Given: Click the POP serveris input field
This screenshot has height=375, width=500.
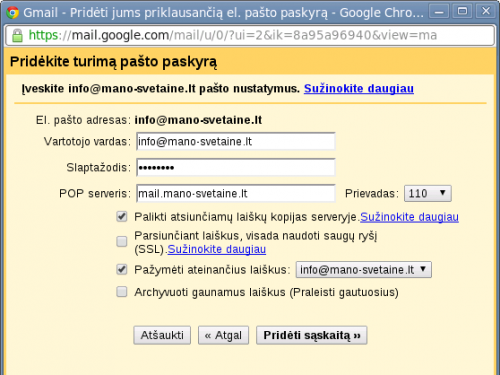Looking at the screenshot, I should point(236,193).
